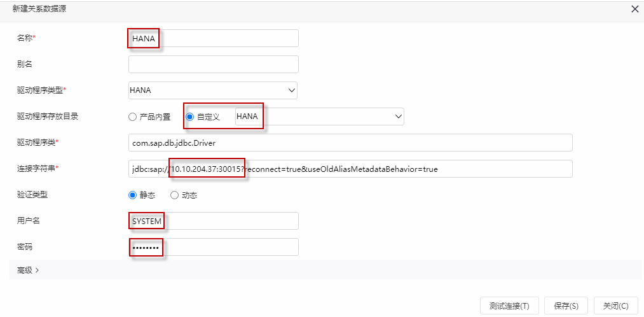The width and height of the screenshot is (644, 317).
Task: Click the 保存(S) button
Action: click(x=566, y=306)
